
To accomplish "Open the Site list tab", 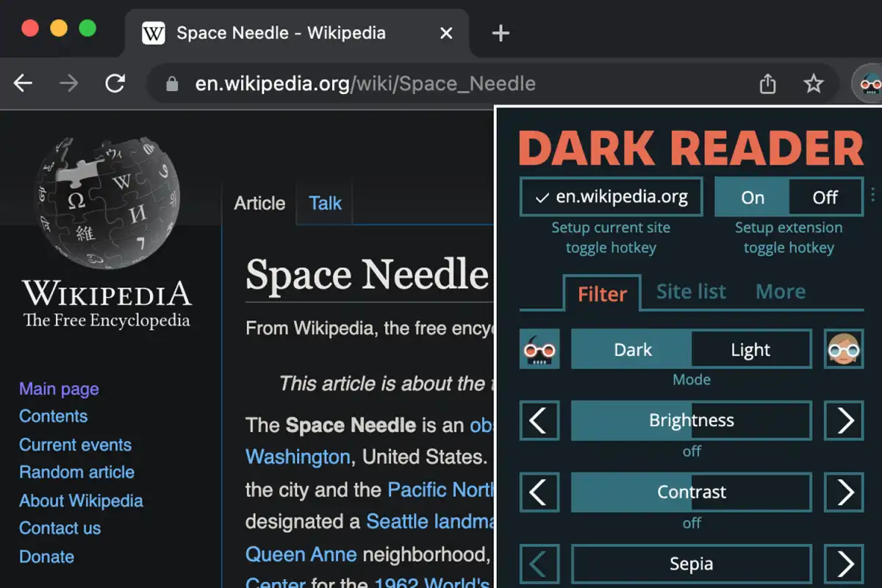I will click(x=691, y=292).
